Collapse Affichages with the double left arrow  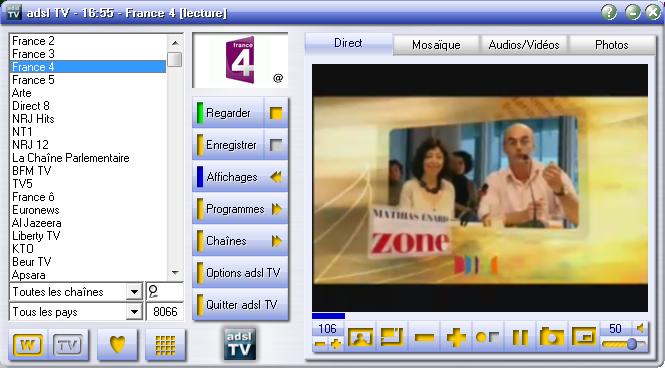pyautogui.click(x=276, y=177)
